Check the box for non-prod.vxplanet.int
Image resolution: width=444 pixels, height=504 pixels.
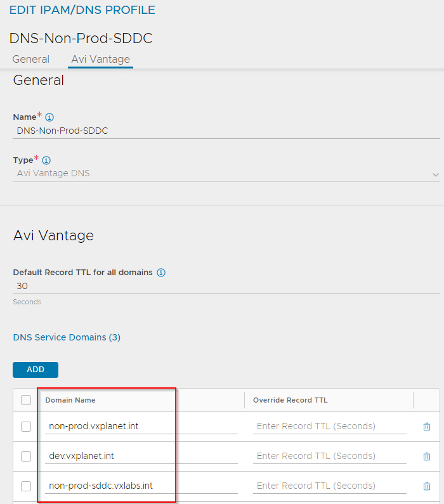(x=26, y=427)
